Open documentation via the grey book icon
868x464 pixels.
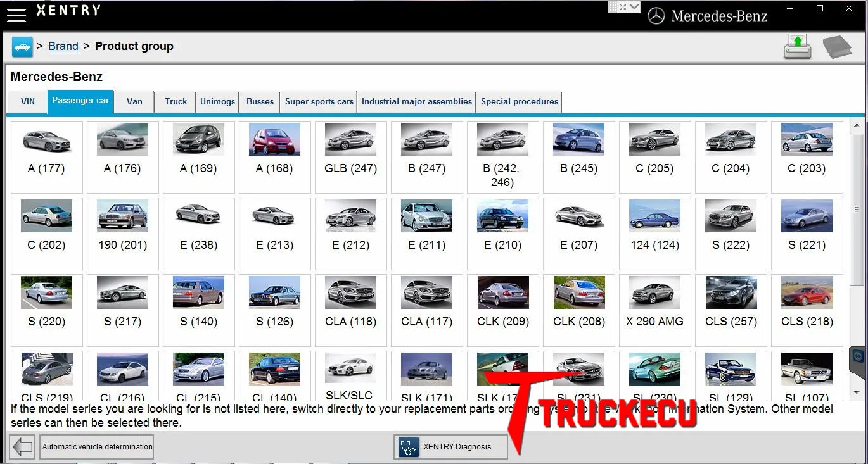[x=837, y=46]
